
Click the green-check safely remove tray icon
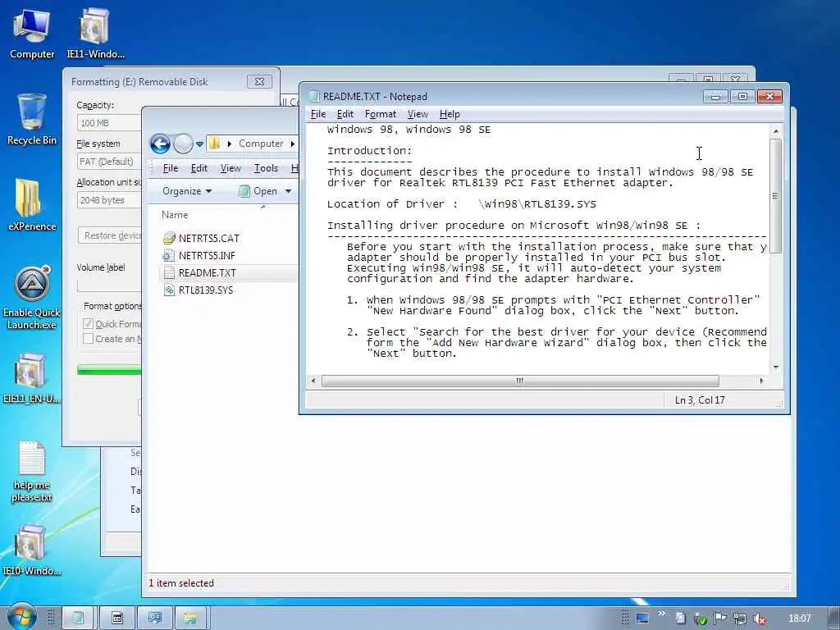[700, 619]
